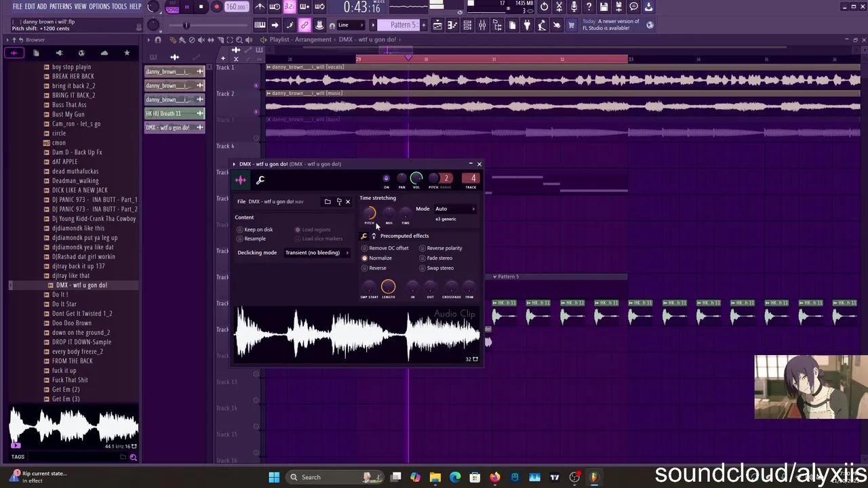The image size is (868, 488).
Task: Open the plugin picker plug icon
Action: coord(527,25)
